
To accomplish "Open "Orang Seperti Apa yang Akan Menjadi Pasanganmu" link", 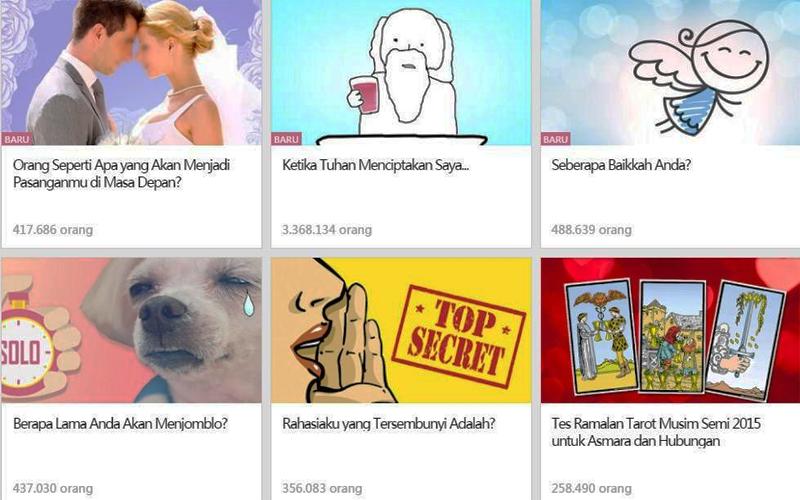I will point(121,173).
